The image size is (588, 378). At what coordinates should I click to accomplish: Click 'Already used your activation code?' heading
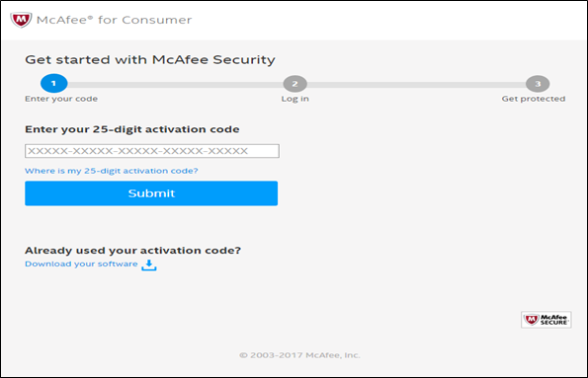coord(132,251)
